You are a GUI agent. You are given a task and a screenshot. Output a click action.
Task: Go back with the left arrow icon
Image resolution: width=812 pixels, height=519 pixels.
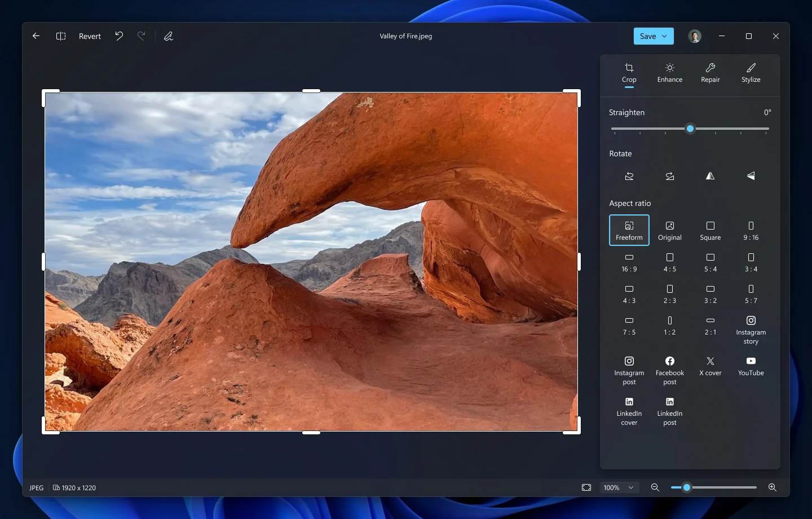pos(36,36)
